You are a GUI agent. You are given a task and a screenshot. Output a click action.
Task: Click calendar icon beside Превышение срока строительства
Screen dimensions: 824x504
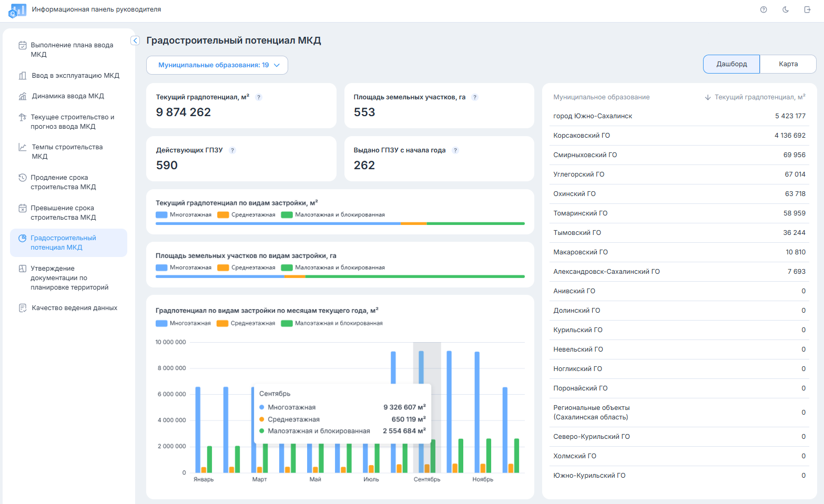tap(23, 208)
